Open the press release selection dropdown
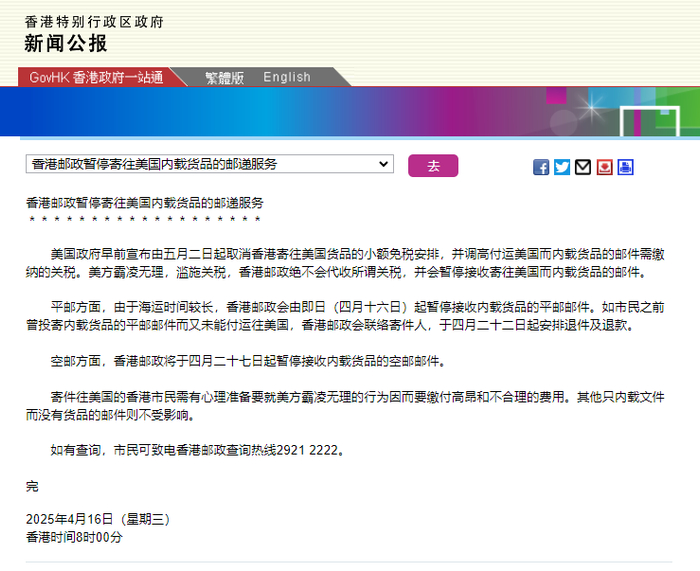The image size is (700, 571). pos(209,164)
